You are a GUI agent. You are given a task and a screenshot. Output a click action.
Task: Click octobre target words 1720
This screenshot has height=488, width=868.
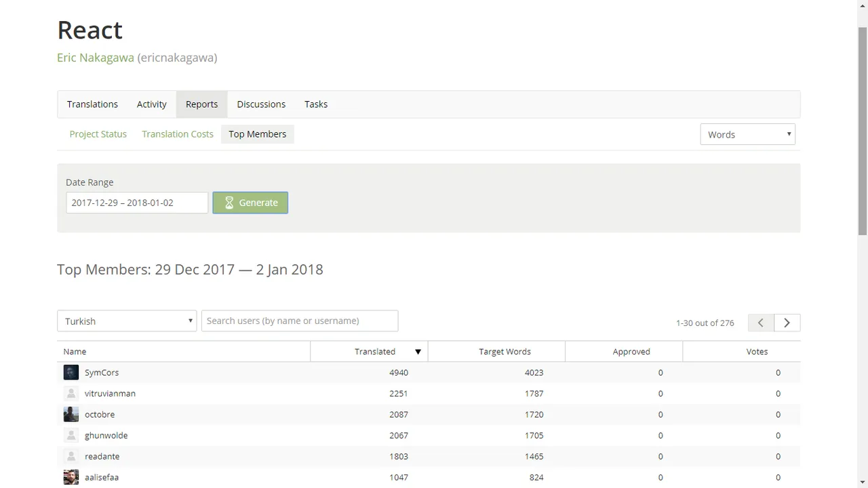click(x=534, y=414)
